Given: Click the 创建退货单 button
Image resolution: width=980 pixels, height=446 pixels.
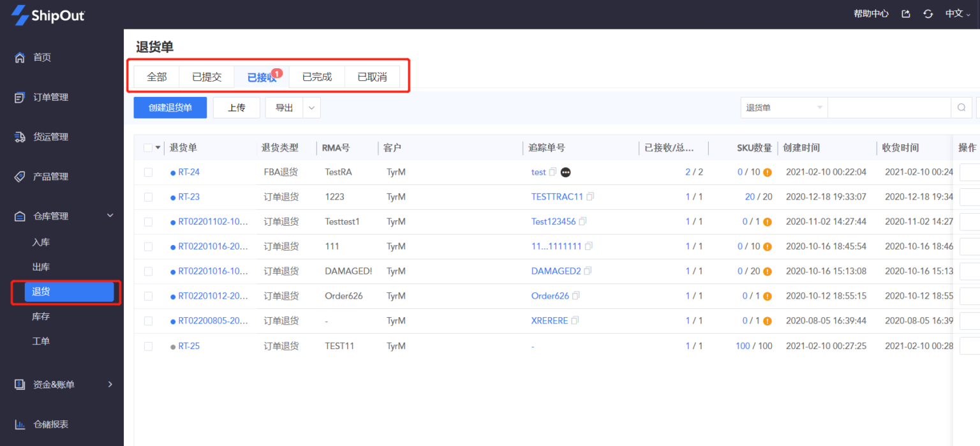Looking at the screenshot, I should (x=170, y=107).
